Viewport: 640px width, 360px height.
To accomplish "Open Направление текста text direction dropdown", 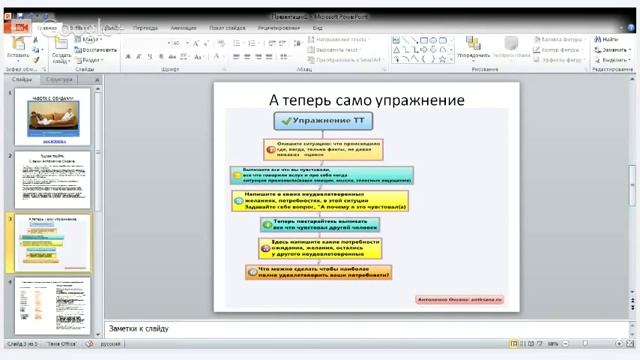I will 339,40.
